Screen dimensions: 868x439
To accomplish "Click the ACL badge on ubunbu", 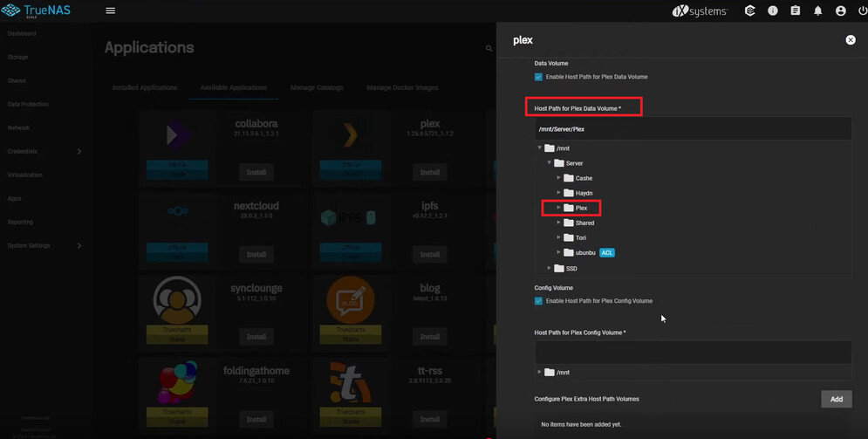I will 607,252.
